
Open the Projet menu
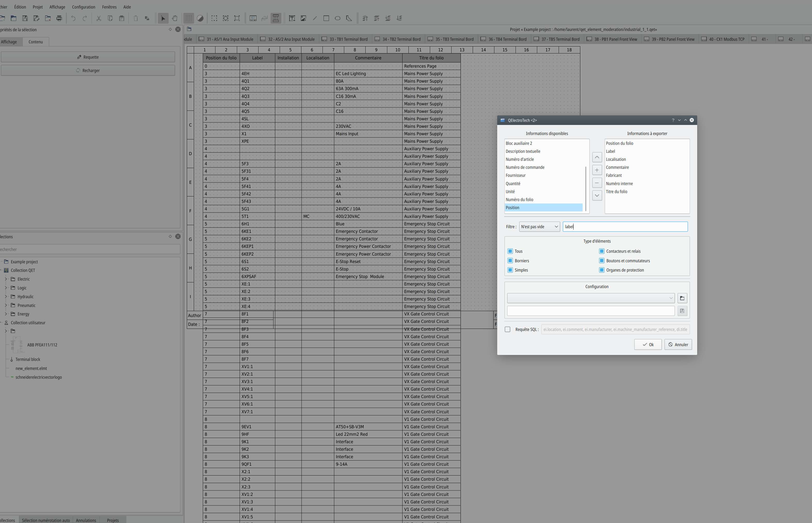click(x=38, y=7)
